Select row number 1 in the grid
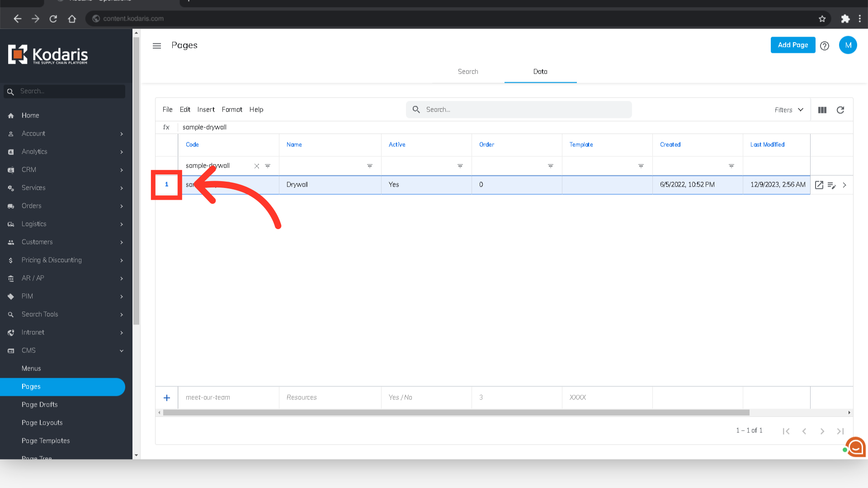868x488 pixels. point(167,184)
